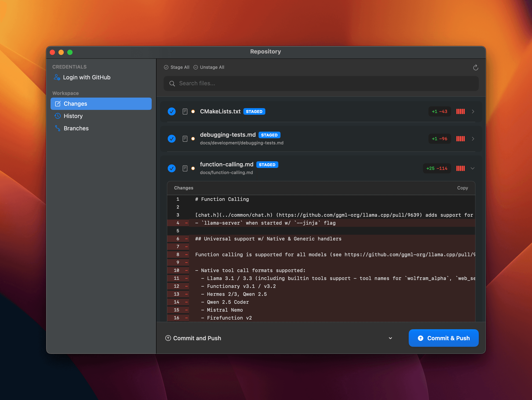Click removed line '## Universal support w/ Native'
This screenshot has width=532, height=400.
coord(268,239)
